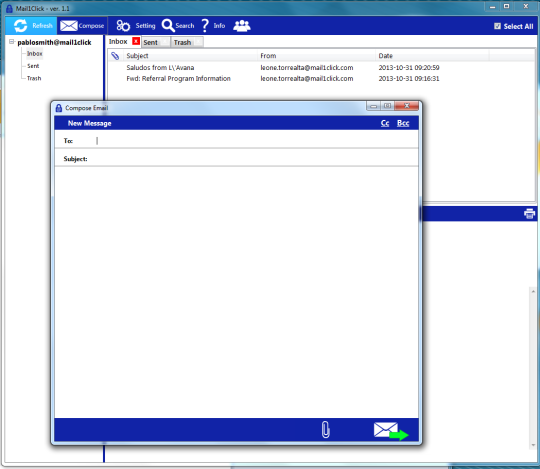
Task: Open email 'Fwd: Referral Program Information'
Action: point(178,79)
